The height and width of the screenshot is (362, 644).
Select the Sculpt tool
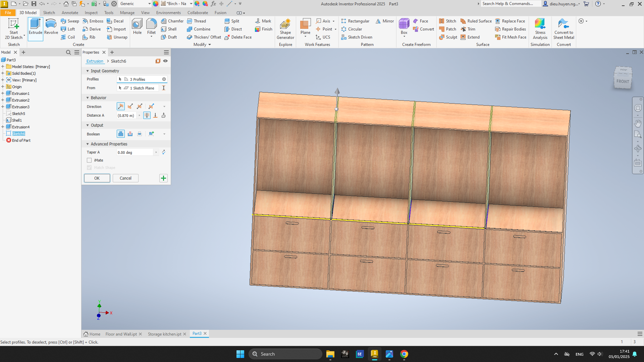[x=448, y=37]
